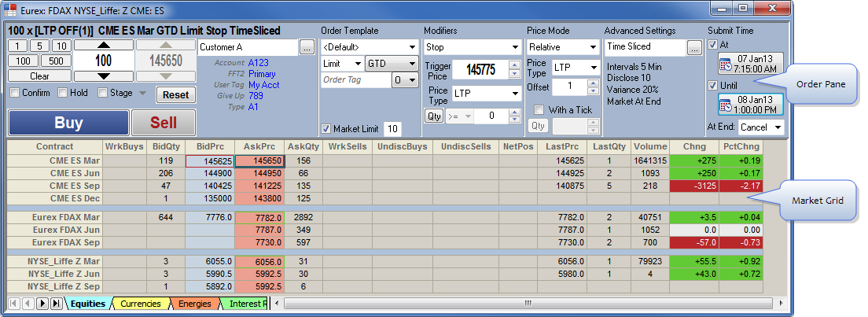Open the Order Tag number dropdown
This screenshot has height=317, width=868.
tap(411, 80)
